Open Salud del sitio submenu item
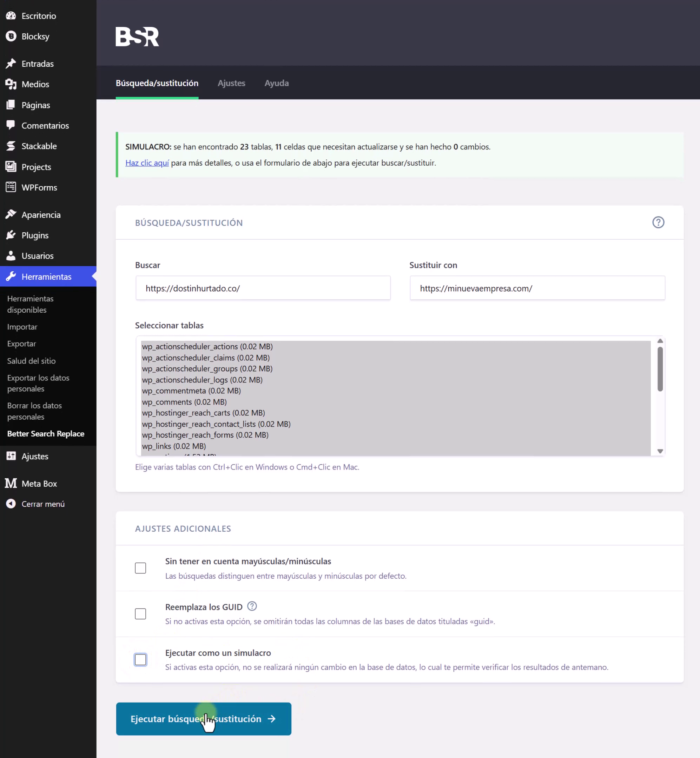 tap(32, 361)
